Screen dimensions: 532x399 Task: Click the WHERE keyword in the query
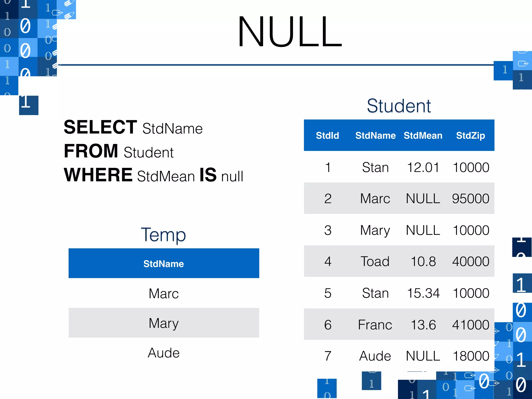click(x=98, y=175)
